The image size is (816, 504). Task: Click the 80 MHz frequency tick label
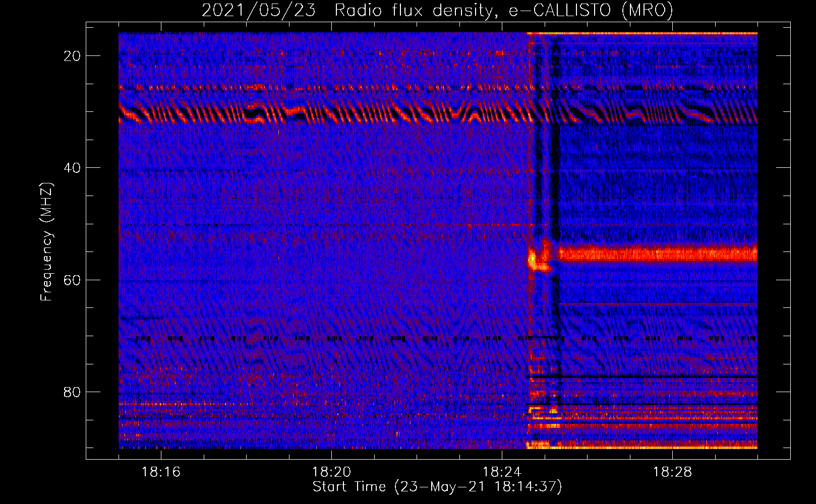72,392
